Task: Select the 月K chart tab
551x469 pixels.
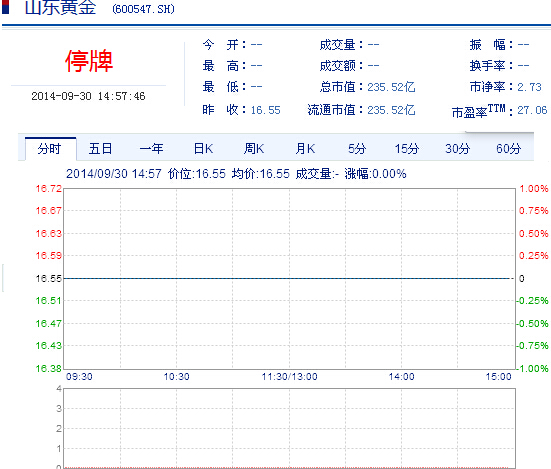Action: pyautogui.click(x=305, y=149)
